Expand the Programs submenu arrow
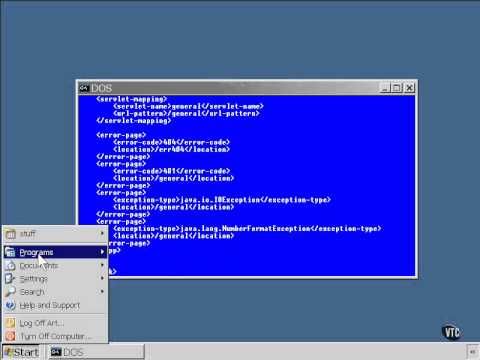This screenshot has width=480, height=360. (102, 252)
